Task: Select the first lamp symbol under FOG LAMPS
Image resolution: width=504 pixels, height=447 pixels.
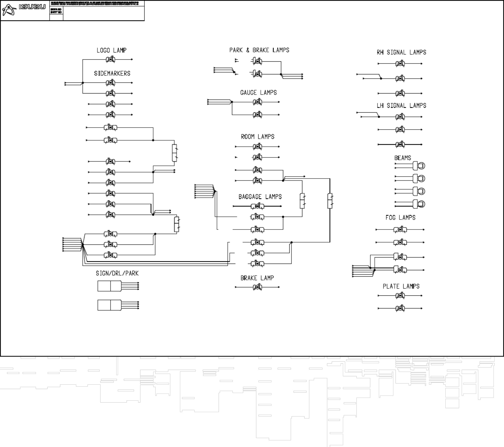Action: (x=400, y=229)
